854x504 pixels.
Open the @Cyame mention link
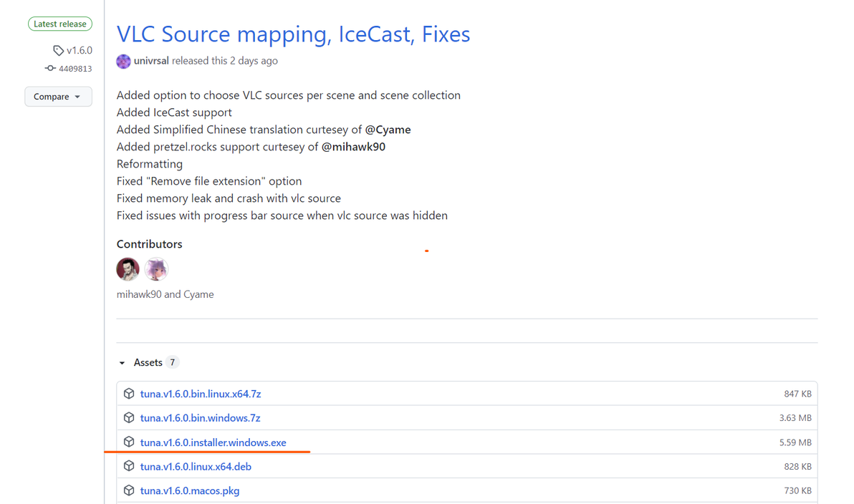click(x=388, y=130)
